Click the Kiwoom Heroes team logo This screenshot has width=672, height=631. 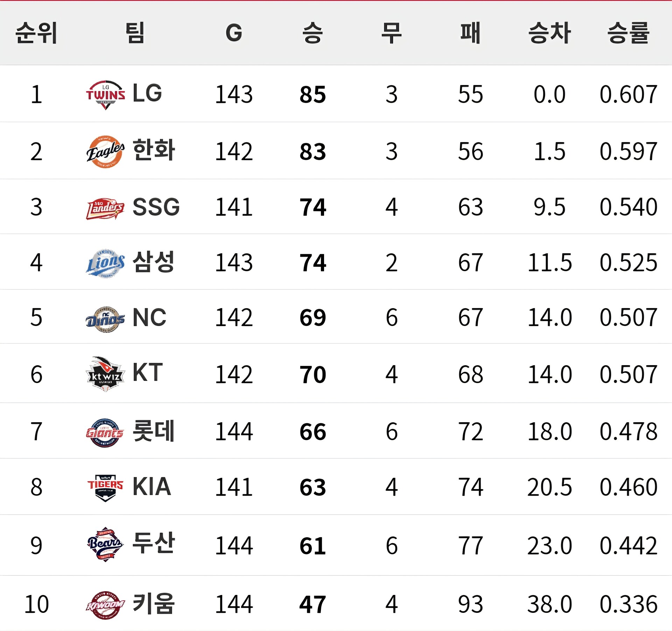[105, 605]
